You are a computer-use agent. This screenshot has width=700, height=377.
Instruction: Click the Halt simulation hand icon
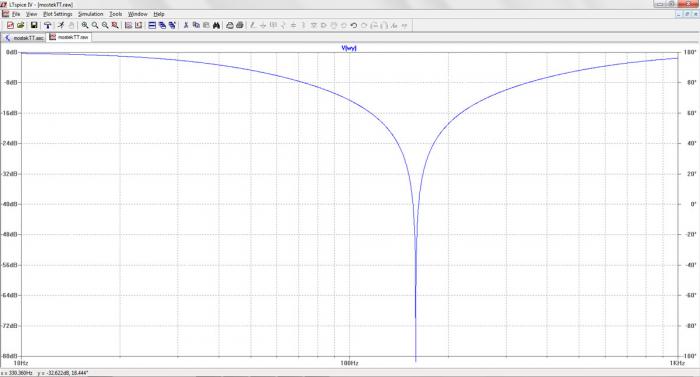point(71,25)
